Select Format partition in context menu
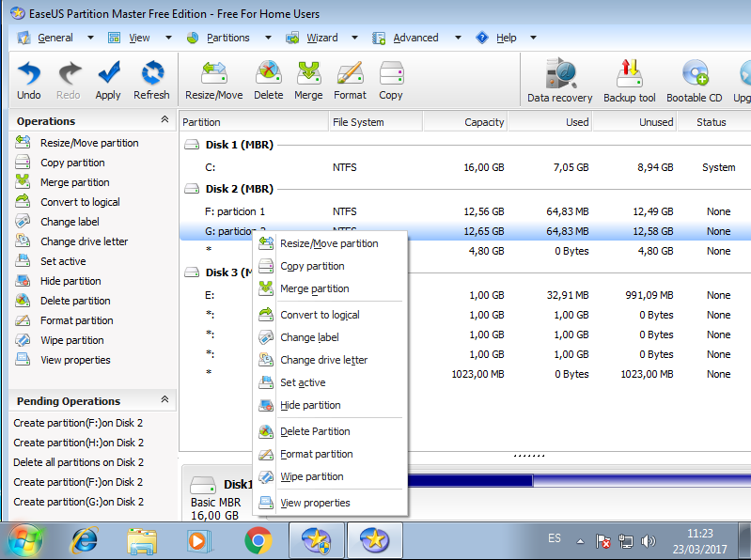Screen dimensions: 751x560 (x=330, y=454)
